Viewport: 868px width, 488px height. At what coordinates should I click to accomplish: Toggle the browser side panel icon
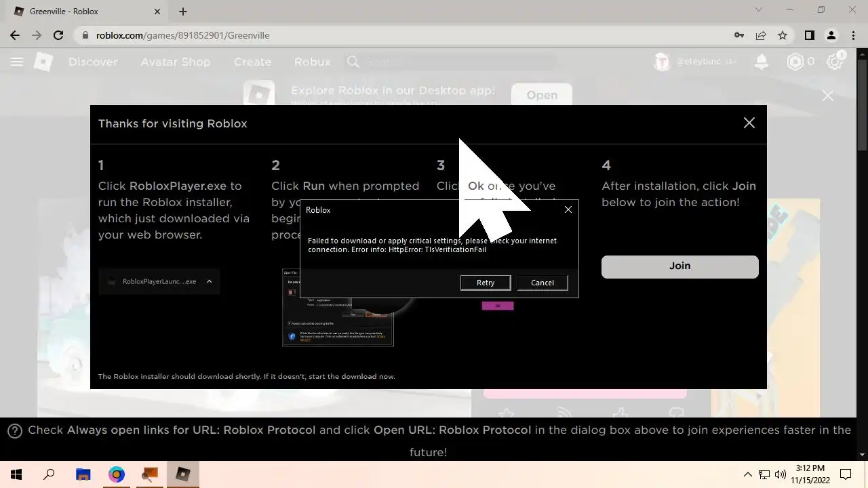809,35
